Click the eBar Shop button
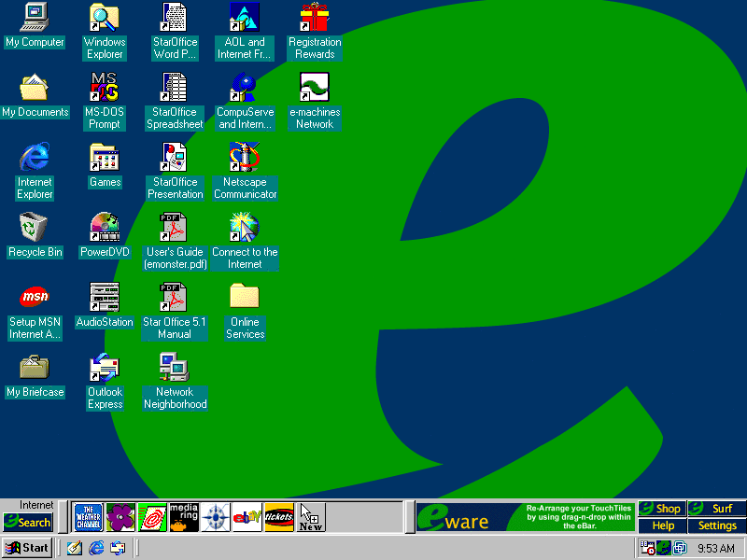747x560 pixels. (x=661, y=509)
